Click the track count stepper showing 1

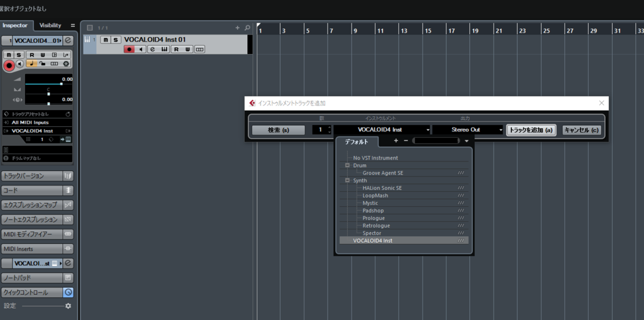(321, 130)
